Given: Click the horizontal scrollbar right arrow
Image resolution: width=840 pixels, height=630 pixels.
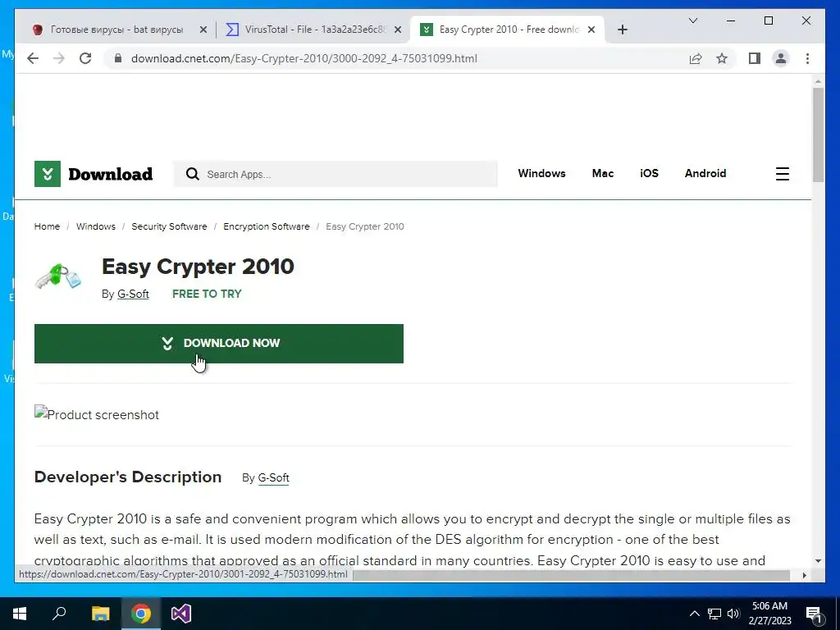Looking at the screenshot, I should pos(804,575).
